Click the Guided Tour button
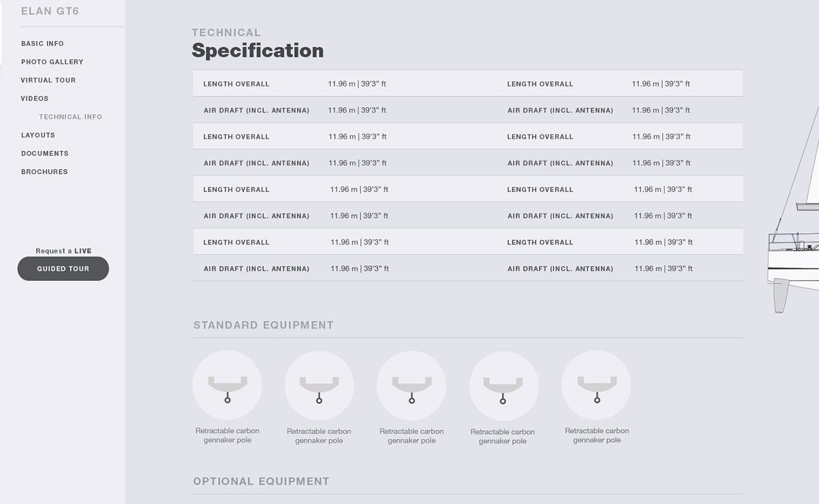Image resolution: width=819 pixels, height=504 pixels. point(63,268)
